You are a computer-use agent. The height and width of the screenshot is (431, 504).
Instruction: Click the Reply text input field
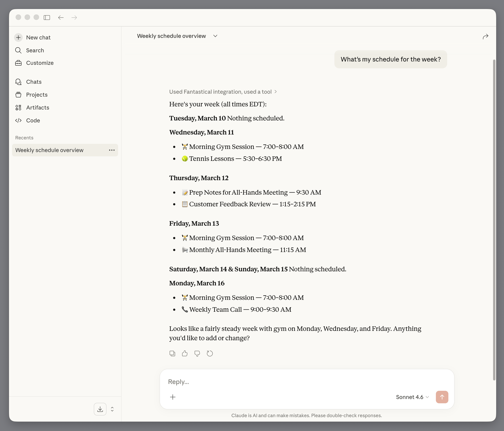tap(292, 382)
